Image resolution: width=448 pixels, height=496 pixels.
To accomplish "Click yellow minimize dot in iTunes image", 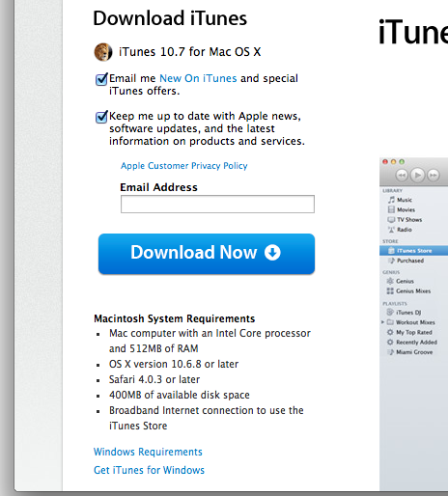I will pyautogui.click(x=393, y=162).
